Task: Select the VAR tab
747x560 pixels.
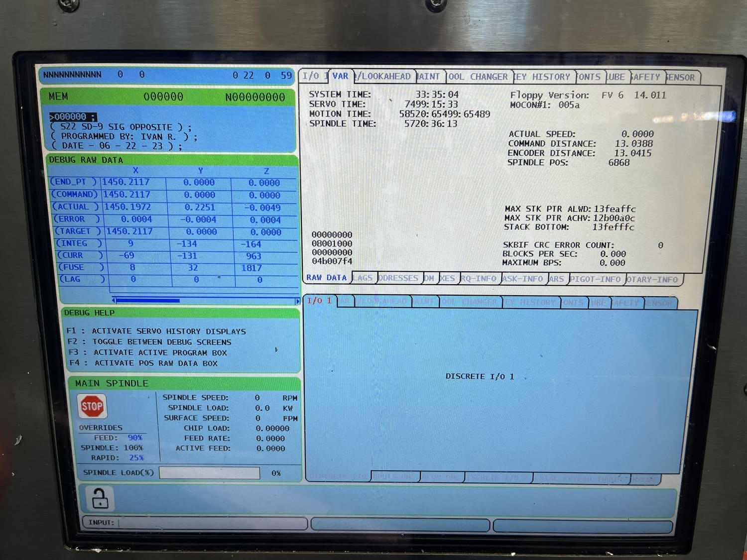Action: pos(341,76)
